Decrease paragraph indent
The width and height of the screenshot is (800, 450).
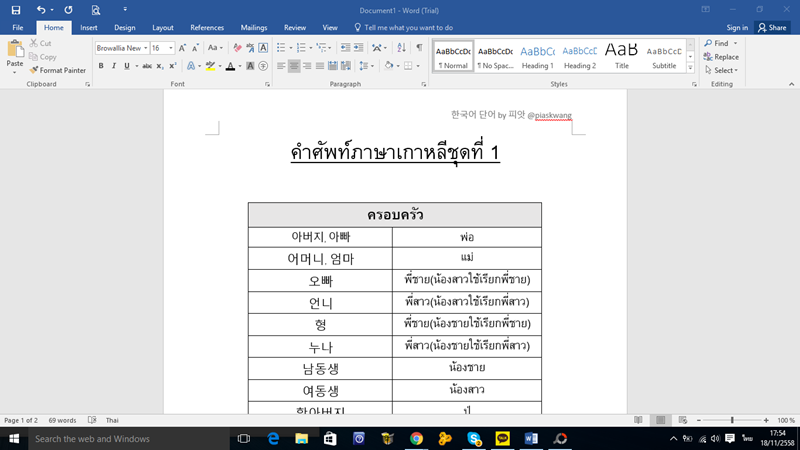(x=345, y=48)
